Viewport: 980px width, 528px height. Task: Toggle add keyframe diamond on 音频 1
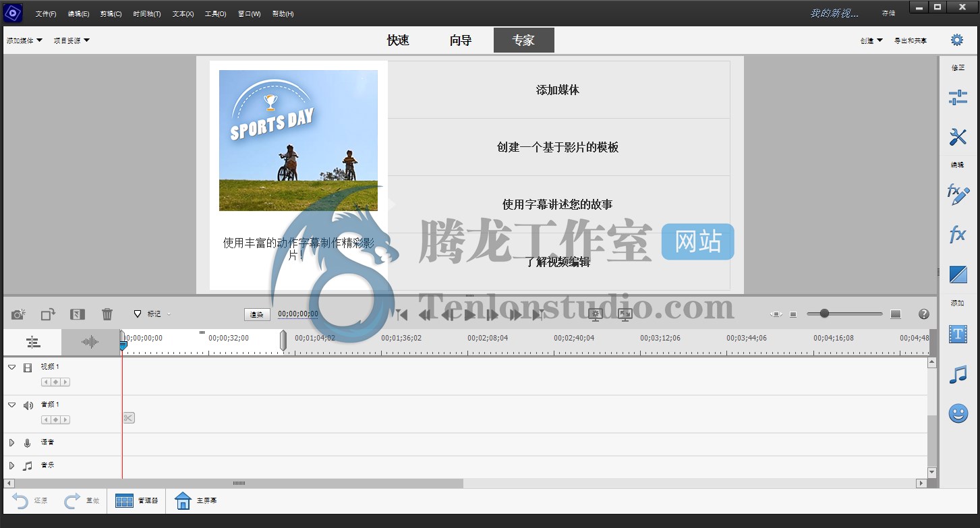56,420
